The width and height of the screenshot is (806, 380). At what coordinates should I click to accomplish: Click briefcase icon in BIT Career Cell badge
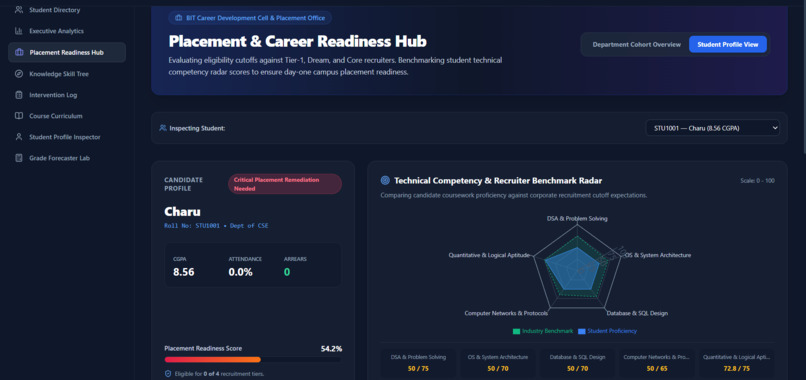click(178, 18)
